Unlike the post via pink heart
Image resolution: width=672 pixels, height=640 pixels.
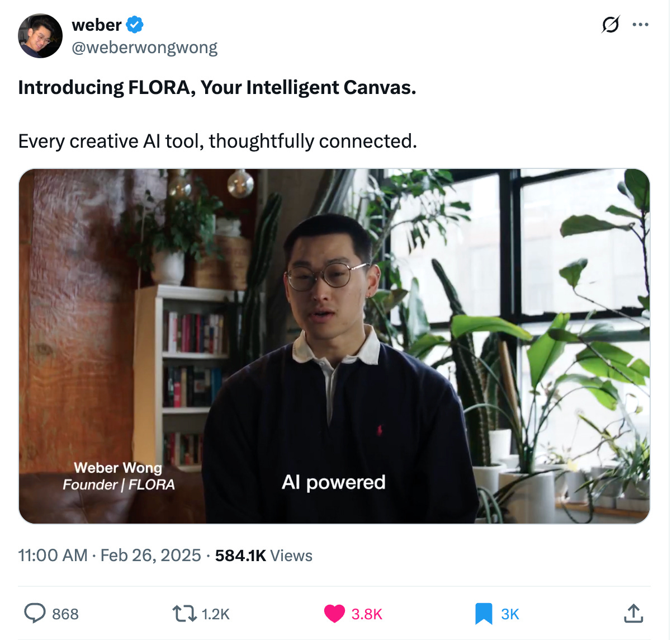334,614
